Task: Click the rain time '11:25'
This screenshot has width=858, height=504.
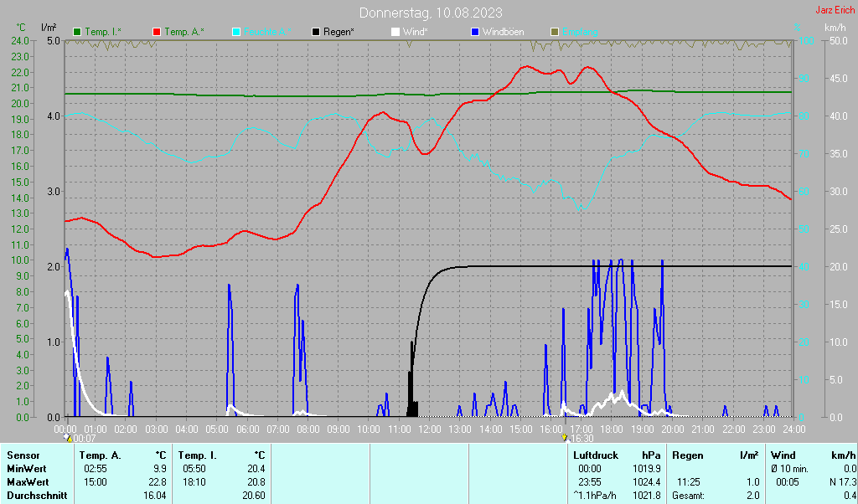Action: click(x=689, y=483)
